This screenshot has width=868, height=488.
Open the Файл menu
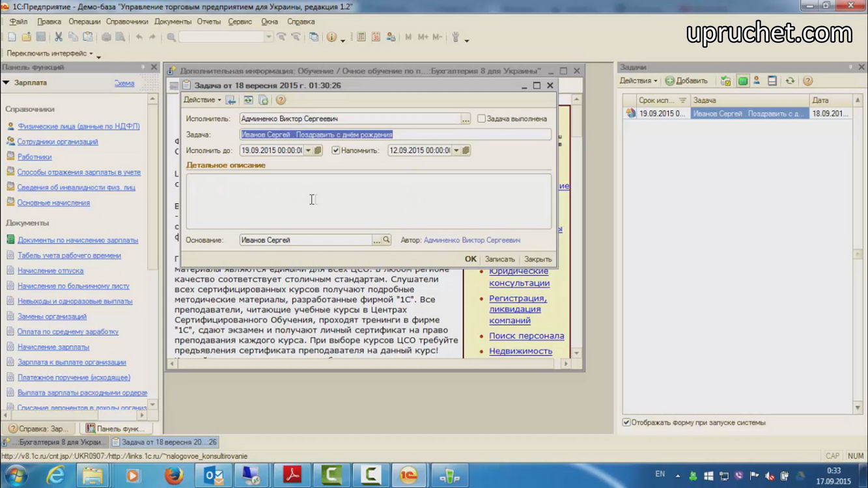click(x=18, y=21)
